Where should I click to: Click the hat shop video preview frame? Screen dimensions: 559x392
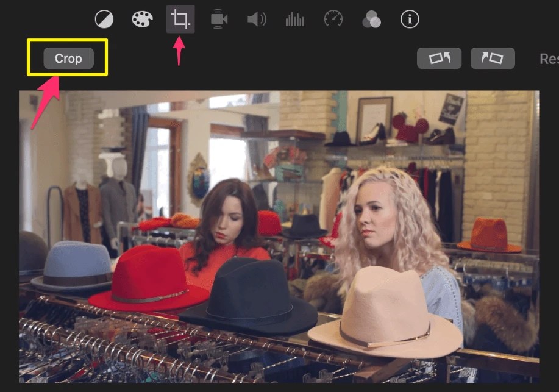click(279, 241)
